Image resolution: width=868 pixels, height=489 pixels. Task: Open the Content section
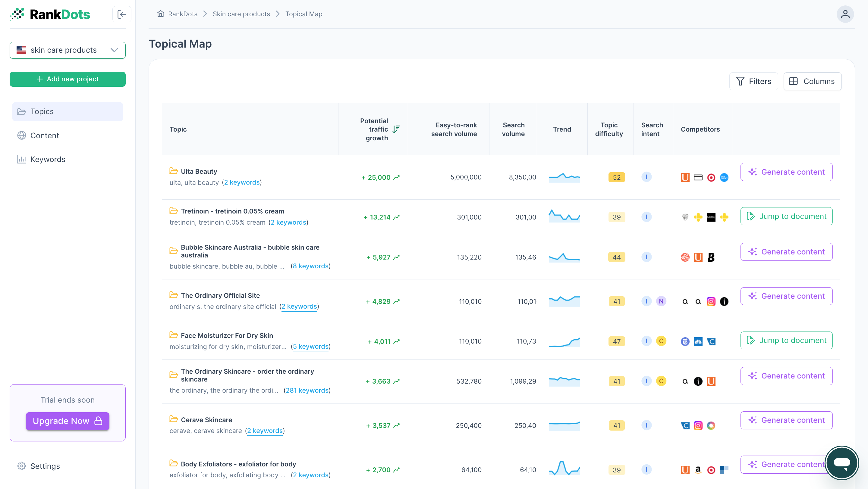(68, 135)
